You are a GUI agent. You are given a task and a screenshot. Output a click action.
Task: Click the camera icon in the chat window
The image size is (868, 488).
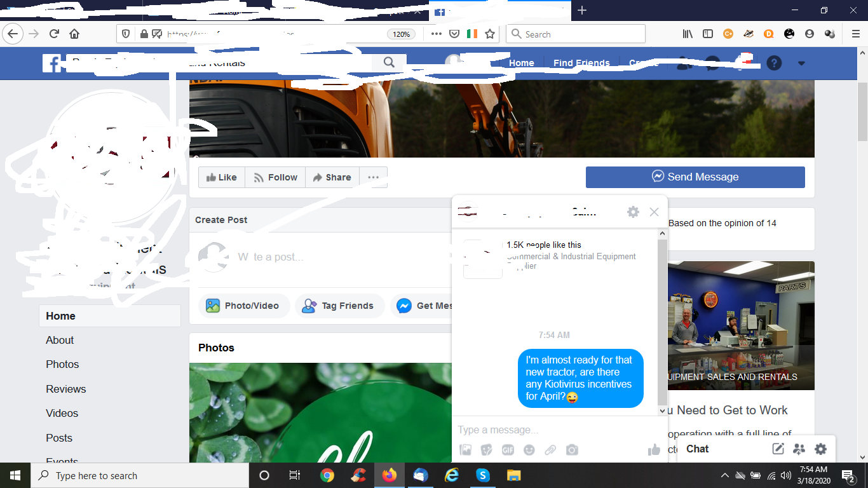click(x=572, y=450)
